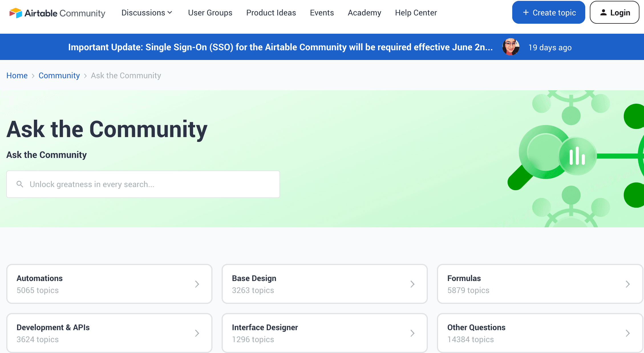Expand the Discussions dropdown menu
Image resolution: width=644 pixels, height=353 pixels.
click(147, 13)
